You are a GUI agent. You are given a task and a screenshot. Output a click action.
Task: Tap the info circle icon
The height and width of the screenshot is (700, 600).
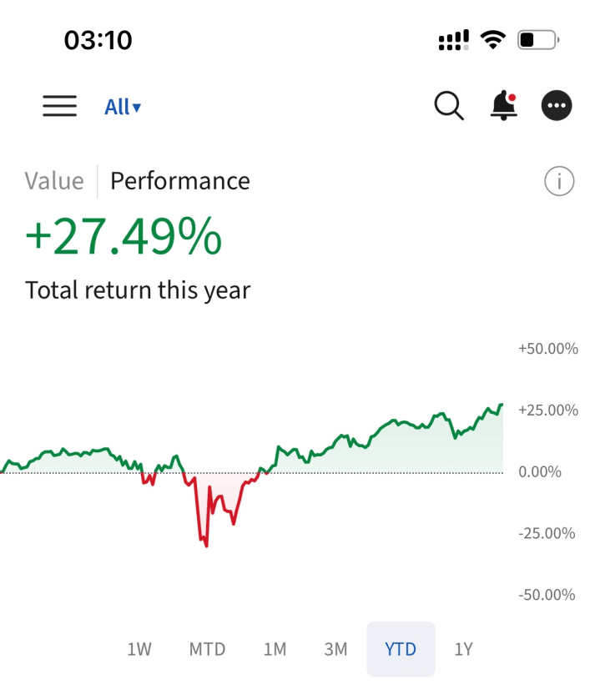(559, 181)
